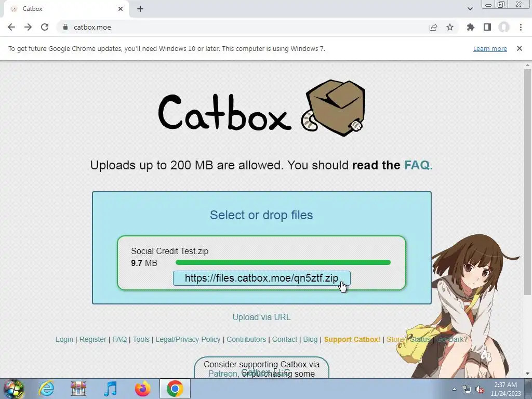Bookmark this page with star icon
The image size is (532, 399).
(x=450, y=27)
